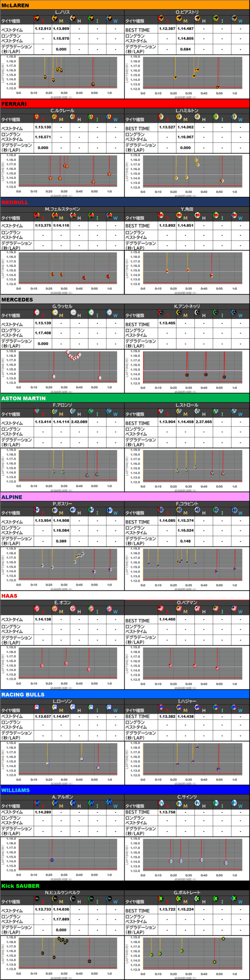Click the 1.17.889 long run cell
Image resolution: width=250 pixels, height=980 pixels.
pos(61,919)
